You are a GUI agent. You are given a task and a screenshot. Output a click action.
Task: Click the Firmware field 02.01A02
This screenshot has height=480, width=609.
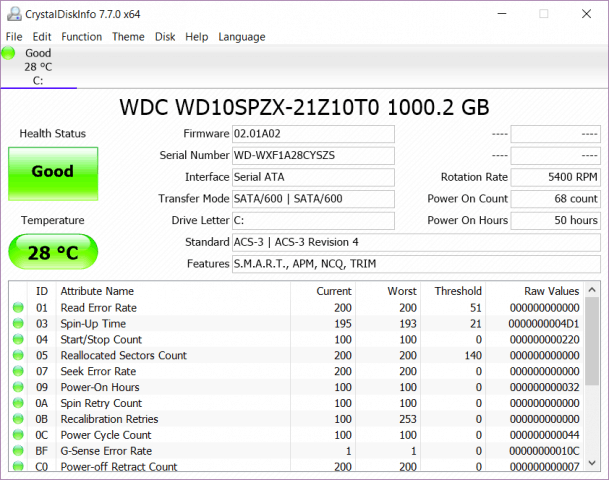[x=313, y=134]
